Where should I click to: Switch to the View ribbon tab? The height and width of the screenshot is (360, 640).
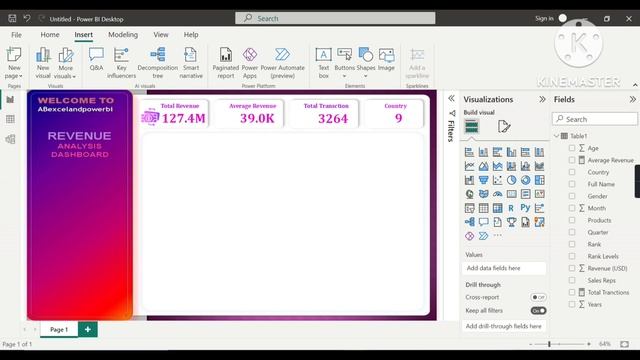[x=161, y=35]
